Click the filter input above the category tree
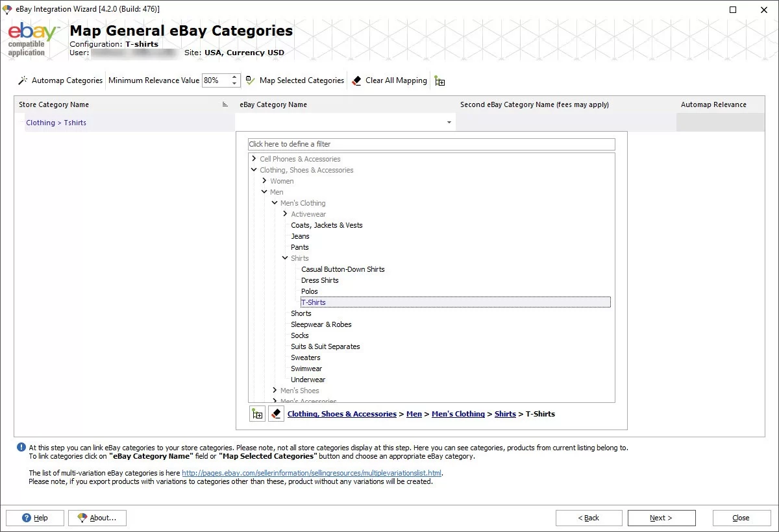 click(431, 143)
